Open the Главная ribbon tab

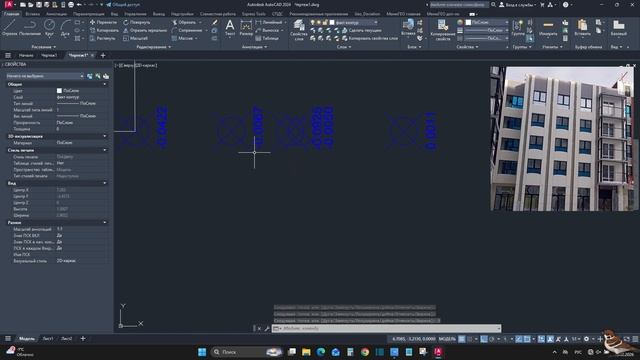coord(11,14)
